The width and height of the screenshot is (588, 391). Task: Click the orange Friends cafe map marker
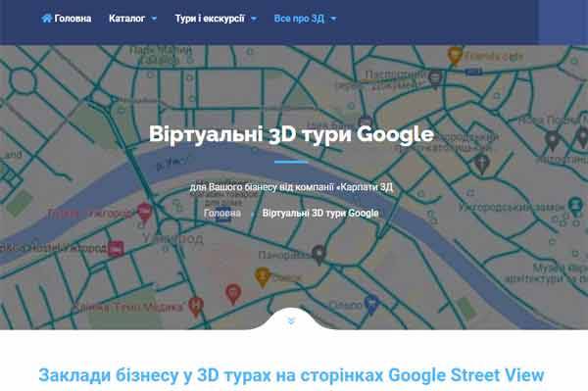pos(455,56)
